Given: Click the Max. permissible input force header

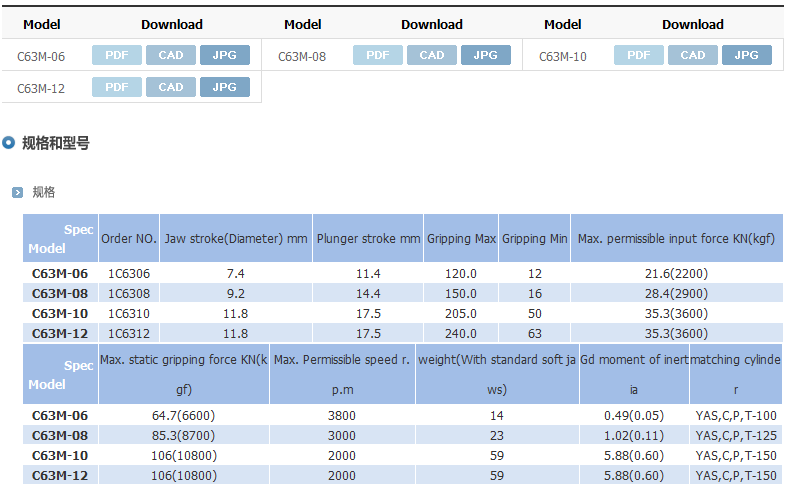Looking at the screenshot, I should pyautogui.click(x=676, y=239).
